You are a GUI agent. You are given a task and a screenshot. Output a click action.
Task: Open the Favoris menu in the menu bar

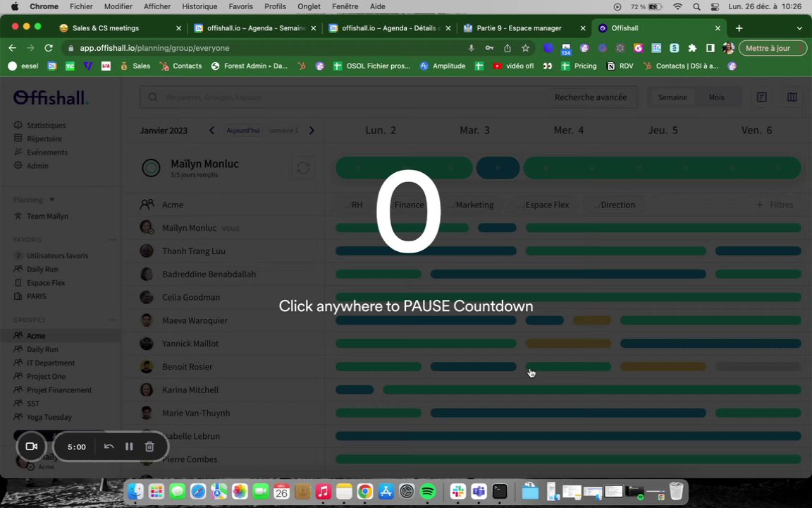coord(241,7)
